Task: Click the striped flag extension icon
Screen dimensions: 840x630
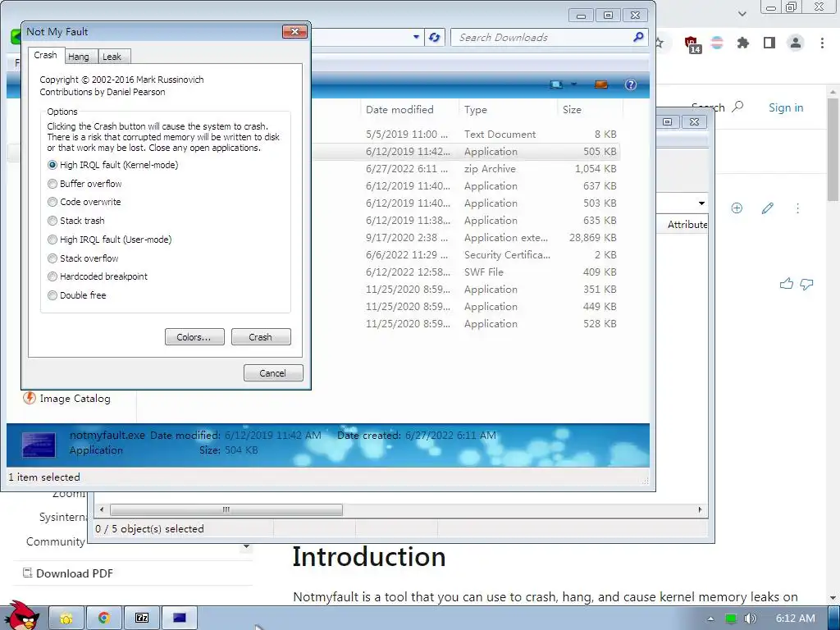Action: click(x=717, y=43)
